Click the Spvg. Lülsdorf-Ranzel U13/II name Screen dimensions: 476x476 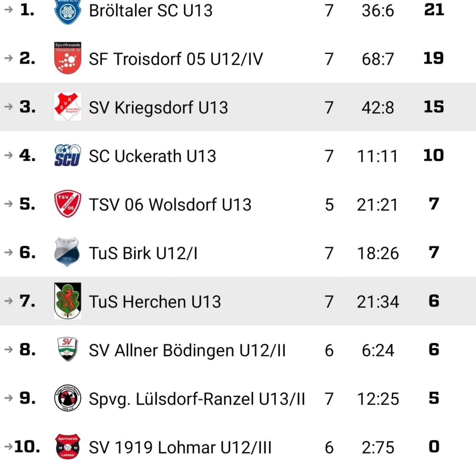pos(197,399)
